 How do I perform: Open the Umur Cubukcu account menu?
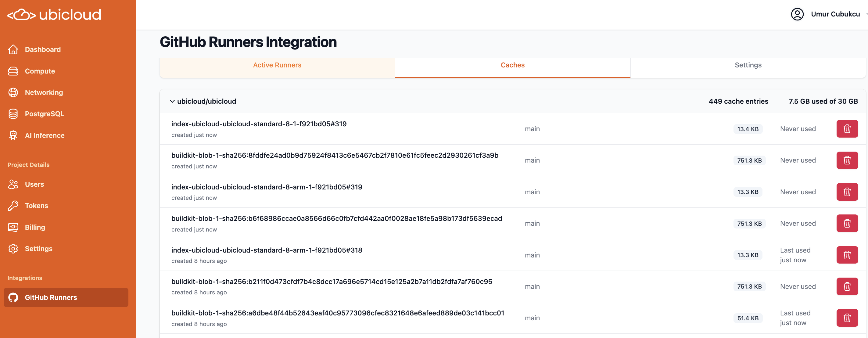(x=835, y=14)
